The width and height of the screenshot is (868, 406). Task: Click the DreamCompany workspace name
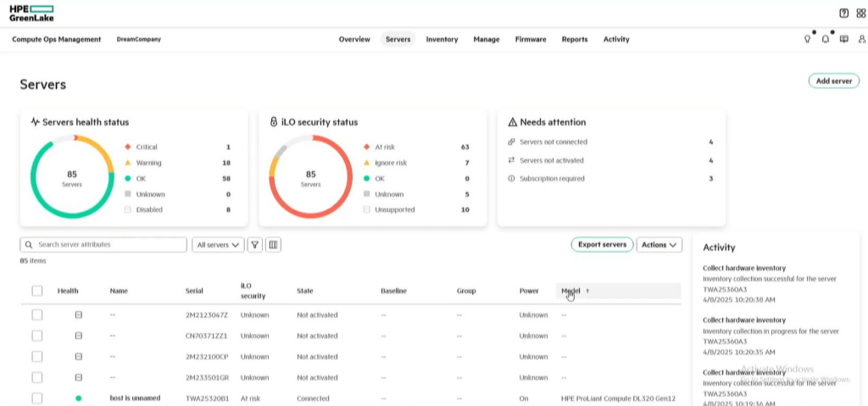tap(139, 39)
